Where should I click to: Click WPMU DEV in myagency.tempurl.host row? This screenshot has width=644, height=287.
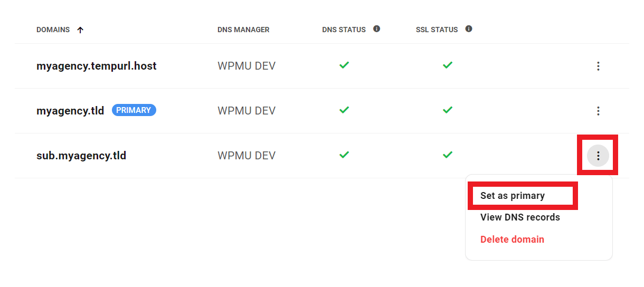(x=247, y=66)
